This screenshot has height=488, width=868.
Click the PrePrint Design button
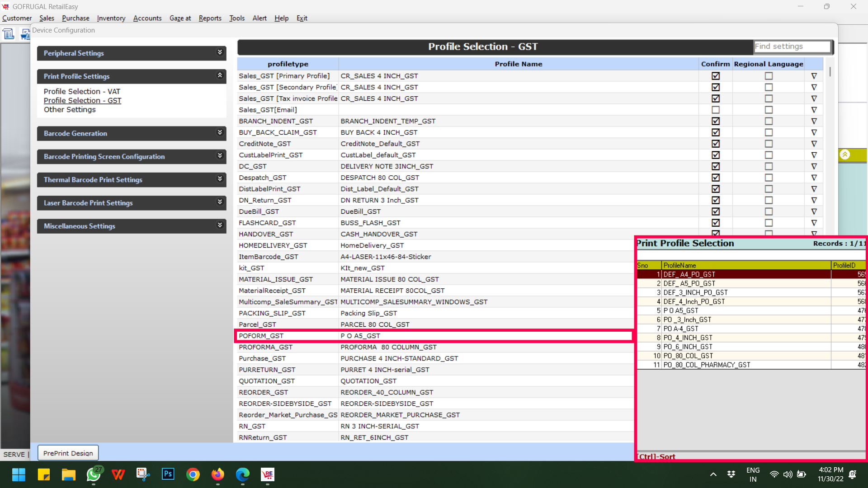[x=68, y=453]
